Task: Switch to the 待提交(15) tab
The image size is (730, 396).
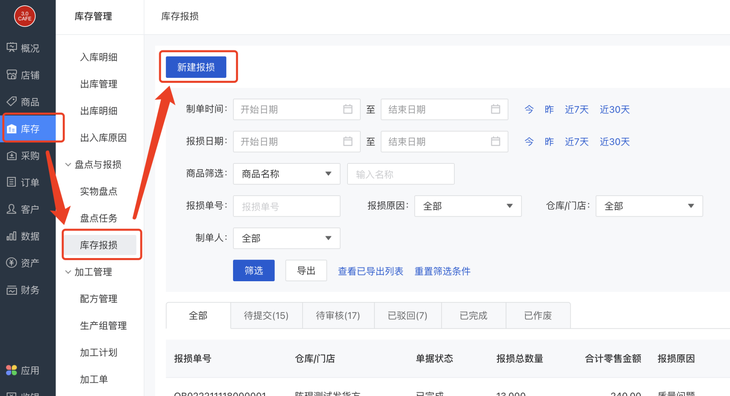Action: pos(266,315)
